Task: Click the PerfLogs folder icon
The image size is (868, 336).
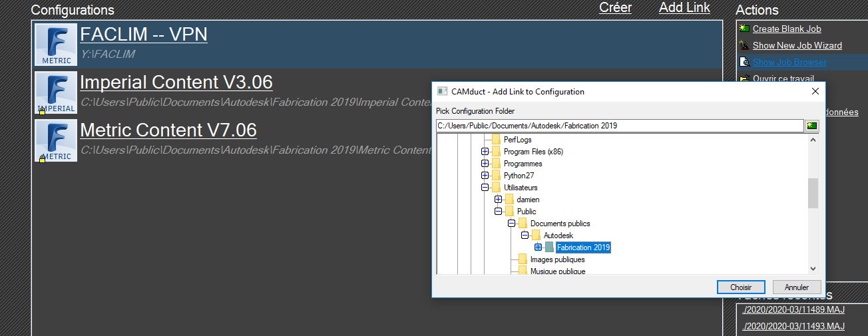Action: (496, 140)
